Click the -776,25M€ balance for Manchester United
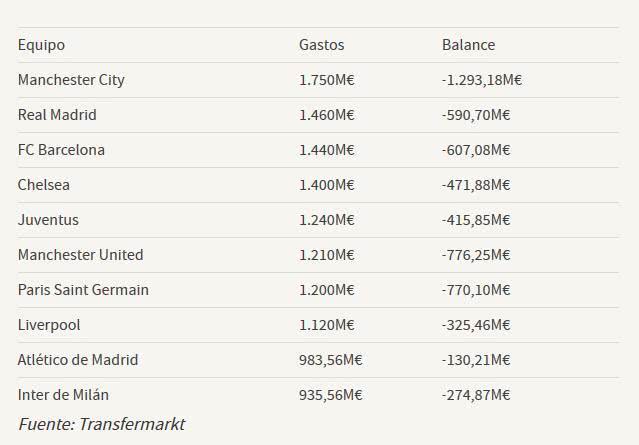 pyautogui.click(x=476, y=255)
